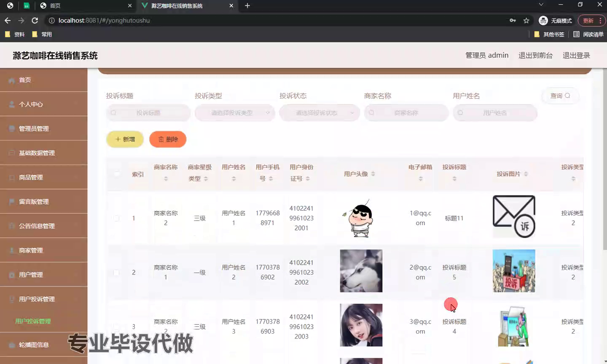Click the 商家名称 search input
The height and width of the screenshot is (364, 607).
coord(406,113)
